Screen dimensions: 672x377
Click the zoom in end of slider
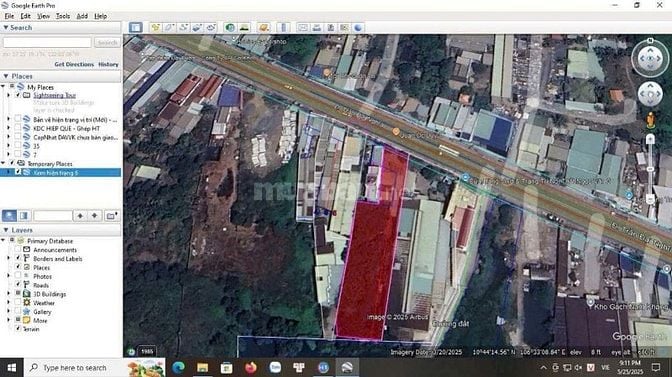pyautogui.click(x=650, y=139)
